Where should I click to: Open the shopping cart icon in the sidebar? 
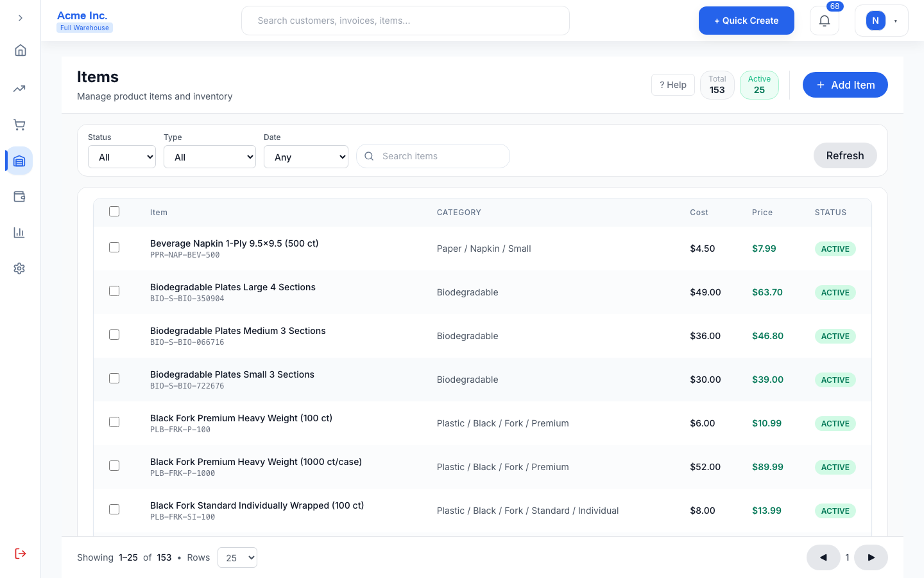(x=19, y=125)
